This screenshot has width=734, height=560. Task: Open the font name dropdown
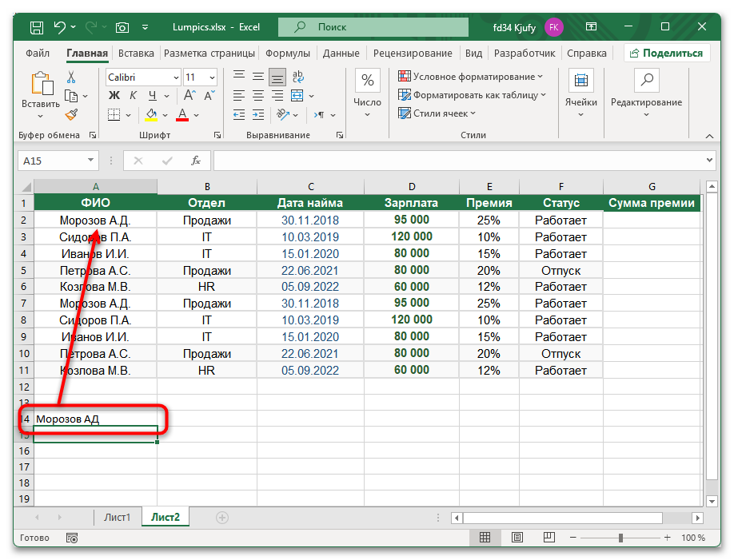[176, 77]
